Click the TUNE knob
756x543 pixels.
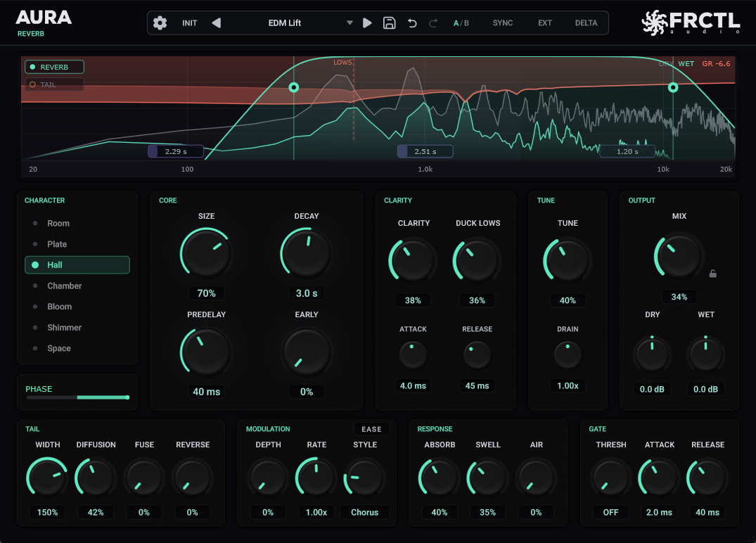(x=568, y=260)
